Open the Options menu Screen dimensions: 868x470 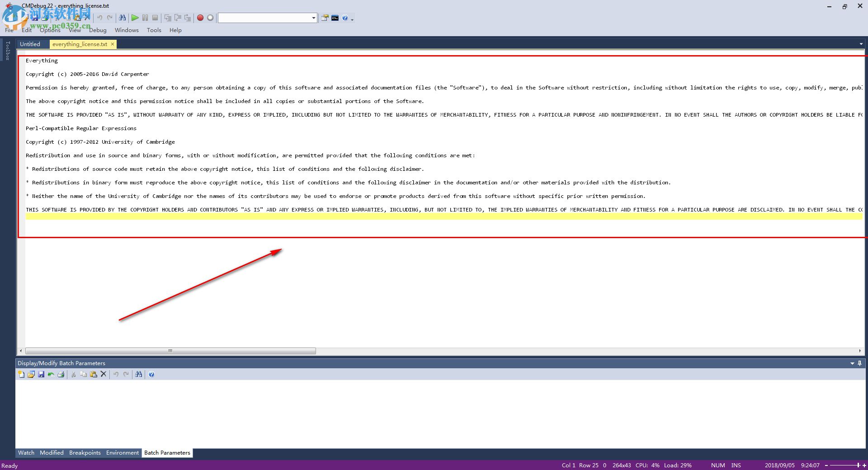point(50,30)
